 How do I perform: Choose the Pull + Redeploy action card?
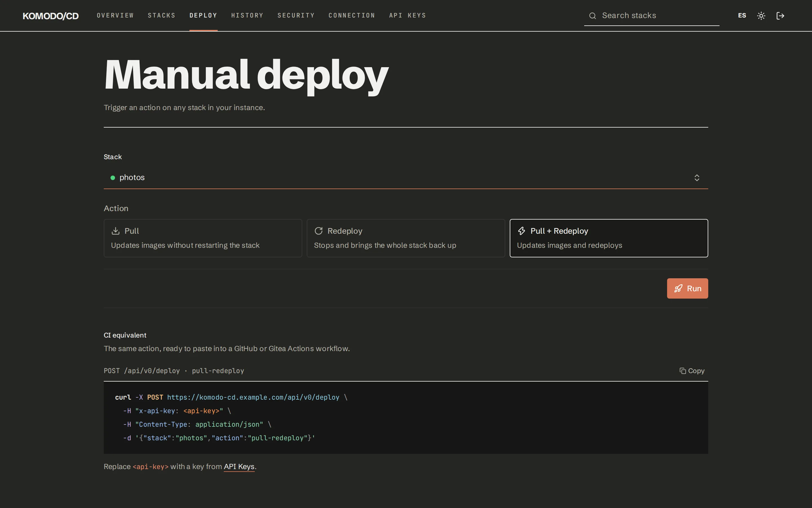tap(609, 238)
